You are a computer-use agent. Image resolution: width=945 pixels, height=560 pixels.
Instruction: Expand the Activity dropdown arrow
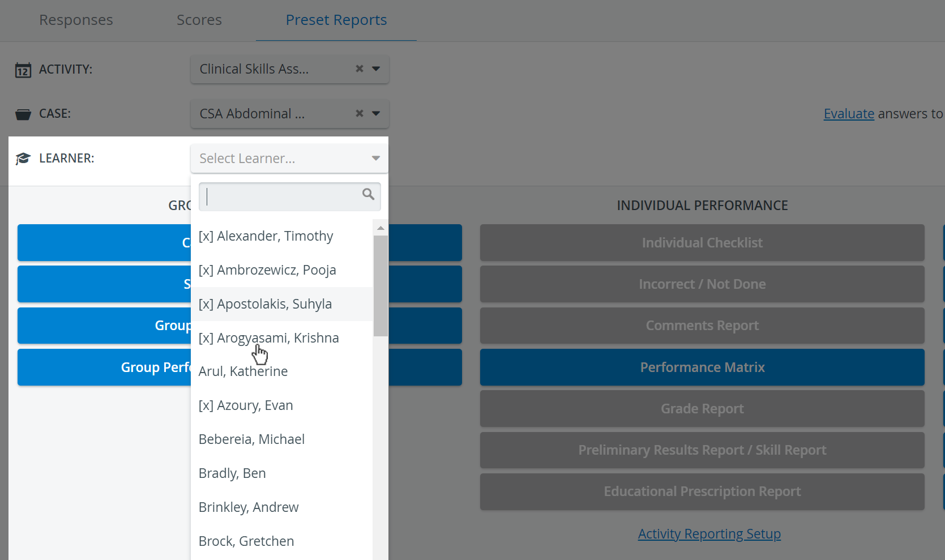[376, 69]
